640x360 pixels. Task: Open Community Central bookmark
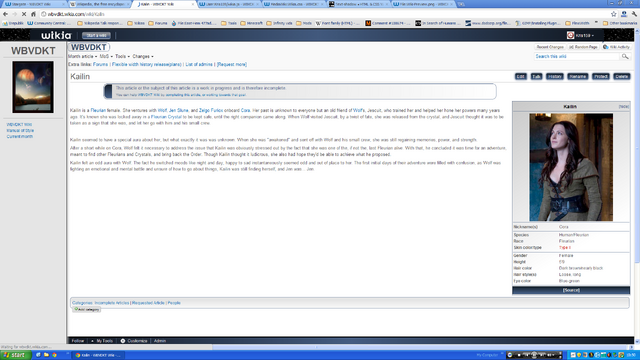49,23
